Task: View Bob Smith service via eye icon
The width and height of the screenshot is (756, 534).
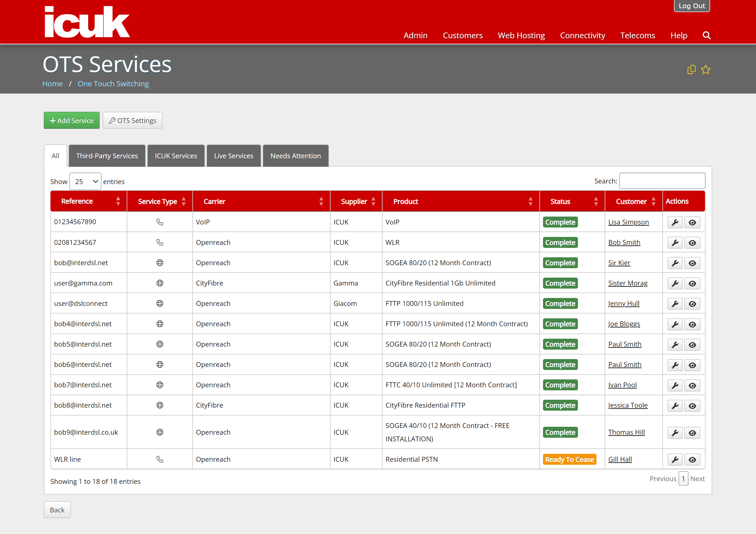Action: pos(692,243)
